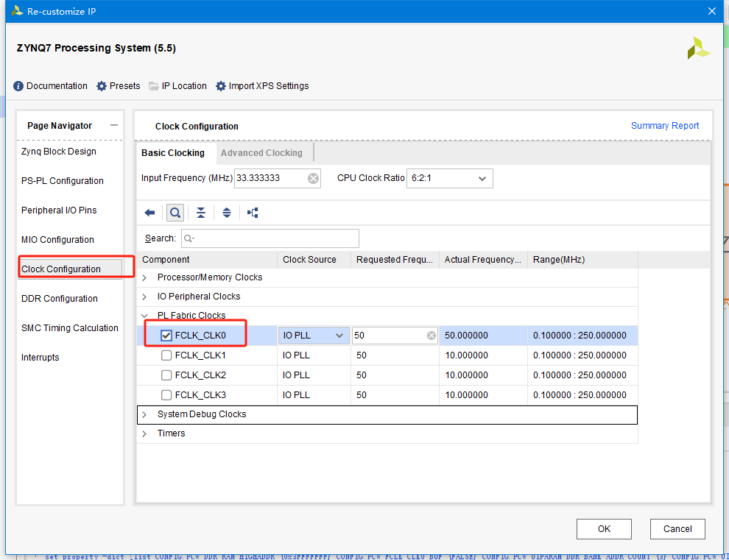Open Import XPS Settings gear icon
The width and height of the screenshot is (729, 560).
(x=221, y=86)
